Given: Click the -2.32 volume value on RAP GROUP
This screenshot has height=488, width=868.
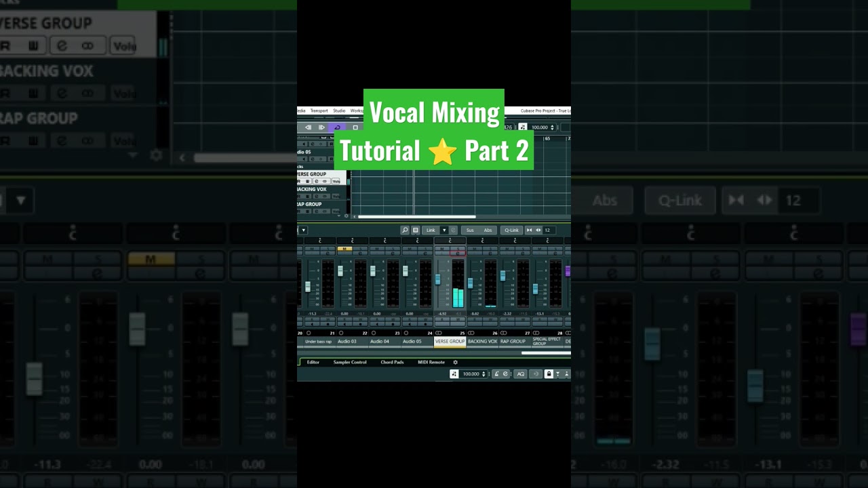Looking at the screenshot, I should 507,314.
